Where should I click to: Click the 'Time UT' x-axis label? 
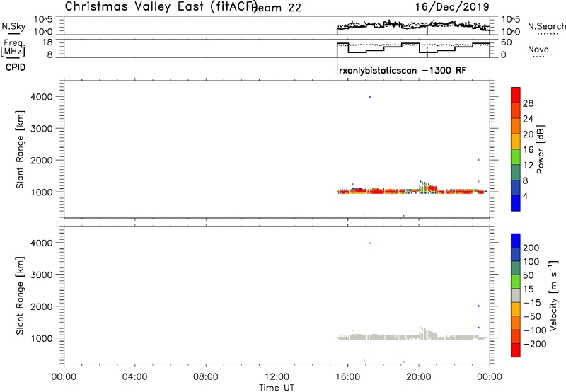[x=277, y=388]
